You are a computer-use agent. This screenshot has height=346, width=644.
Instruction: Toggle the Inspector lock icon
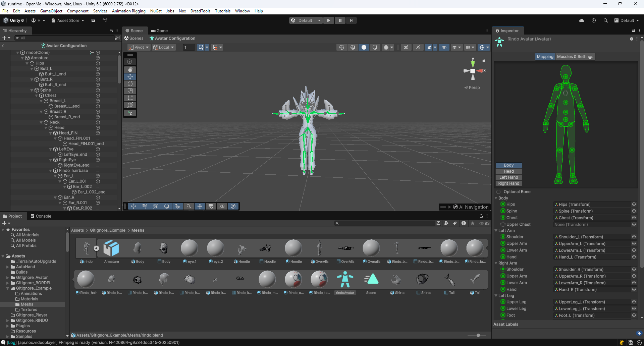point(633,31)
